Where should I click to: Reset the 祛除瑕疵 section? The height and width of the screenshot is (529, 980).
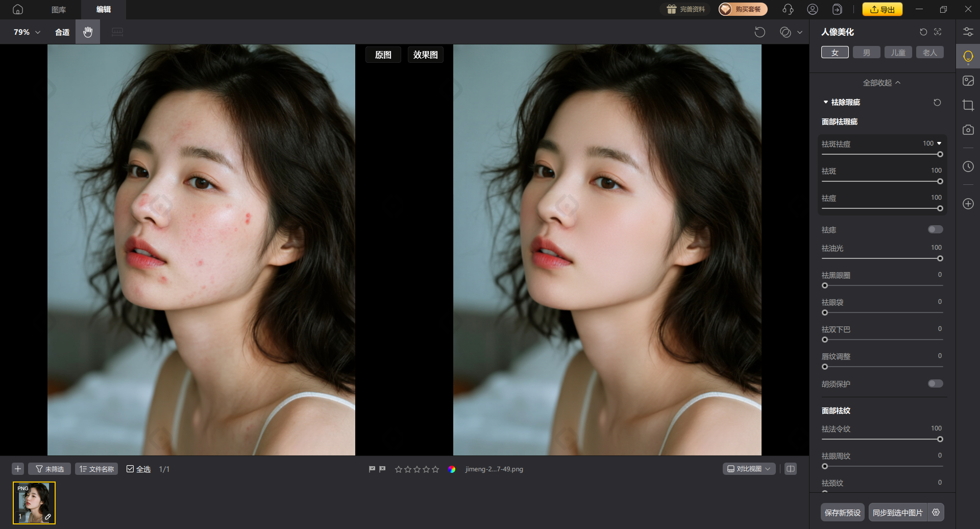[x=937, y=103]
